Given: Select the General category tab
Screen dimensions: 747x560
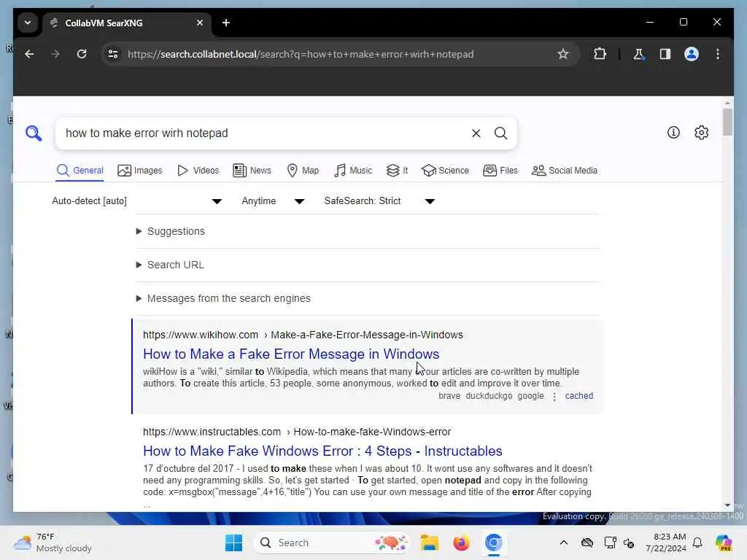Looking at the screenshot, I should coord(80,171).
